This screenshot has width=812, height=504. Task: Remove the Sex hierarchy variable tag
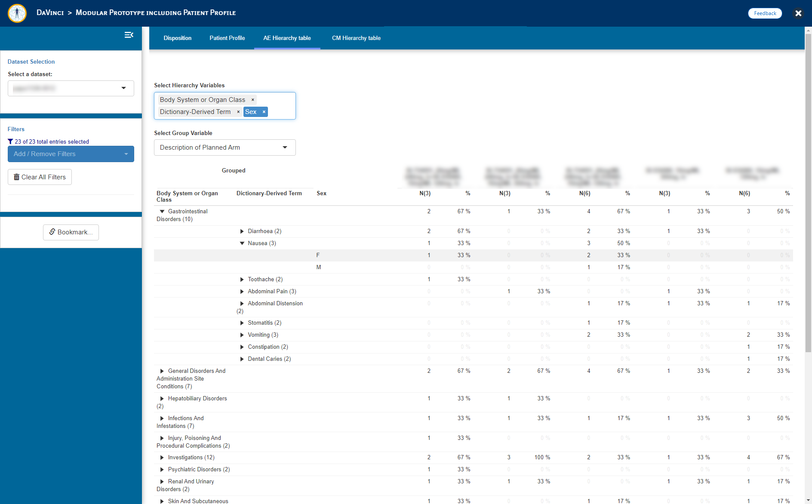[x=264, y=112]
